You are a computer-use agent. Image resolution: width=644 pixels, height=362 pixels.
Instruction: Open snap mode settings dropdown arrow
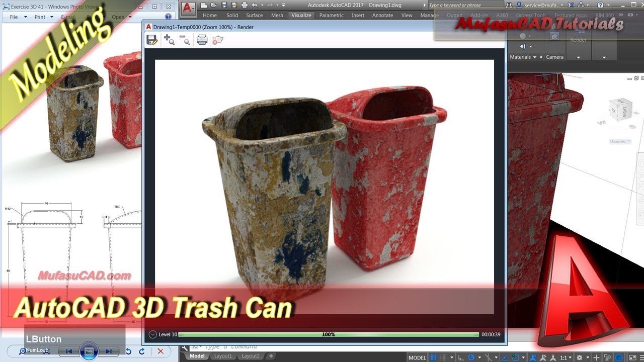tap(452, 357)
